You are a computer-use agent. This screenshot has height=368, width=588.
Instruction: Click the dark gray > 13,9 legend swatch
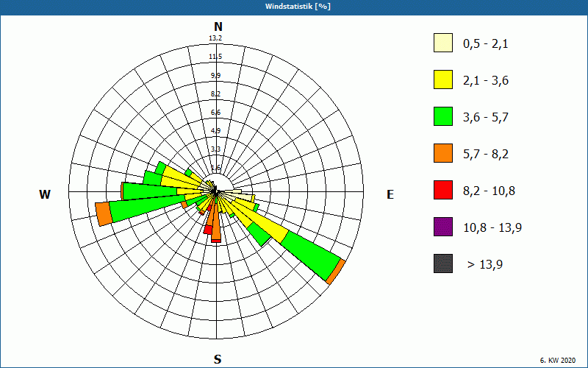point(443,263)
